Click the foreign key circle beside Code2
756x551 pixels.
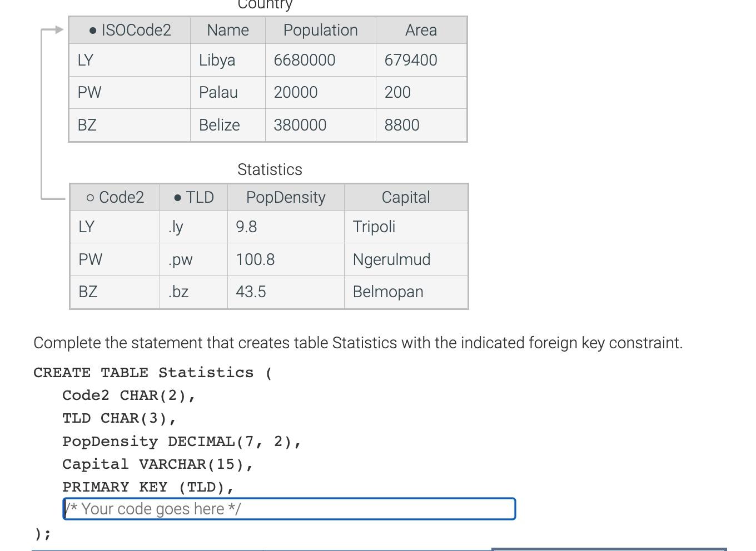point(89,197)
